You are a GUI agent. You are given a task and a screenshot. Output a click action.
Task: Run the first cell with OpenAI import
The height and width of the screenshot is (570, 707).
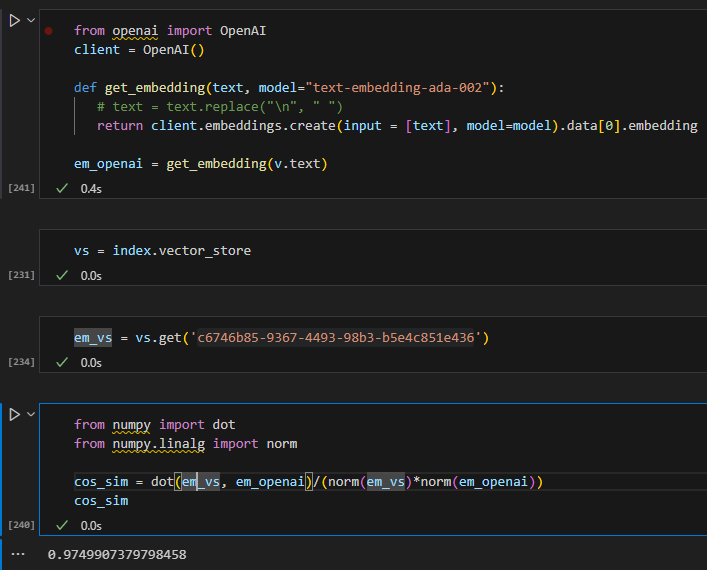point(14,21)
